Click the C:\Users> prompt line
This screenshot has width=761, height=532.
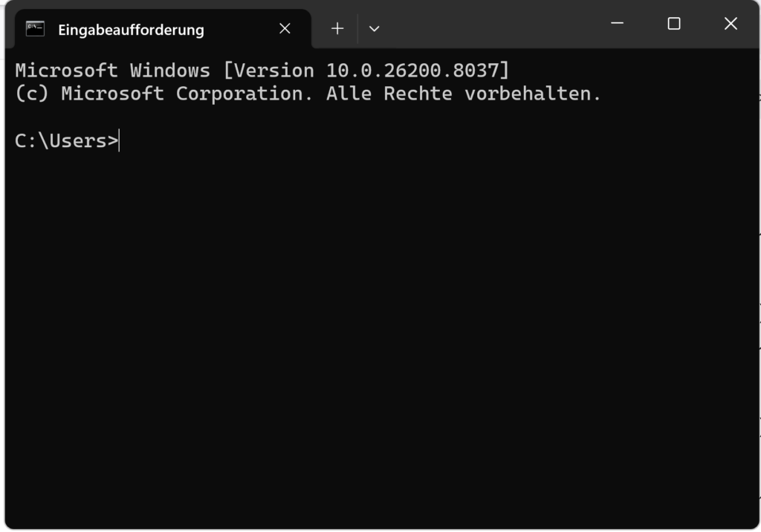[x=66, y=140]
